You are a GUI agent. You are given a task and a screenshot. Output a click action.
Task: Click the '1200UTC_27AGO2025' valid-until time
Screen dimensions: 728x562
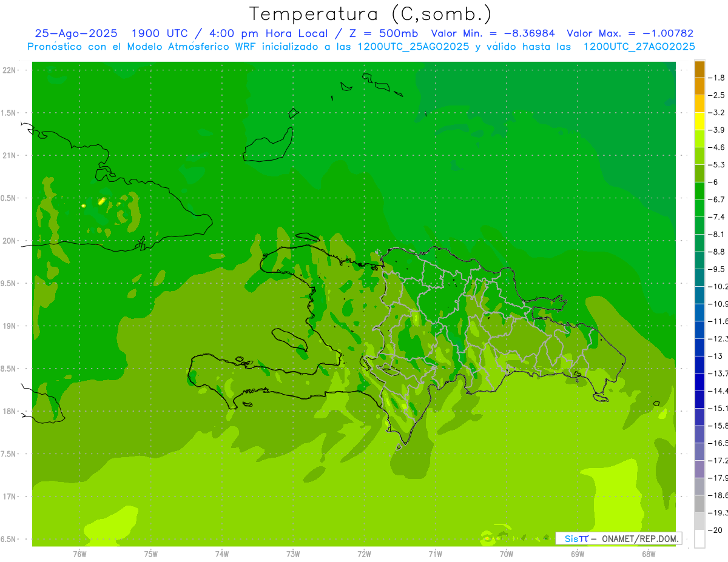[639, 47]
